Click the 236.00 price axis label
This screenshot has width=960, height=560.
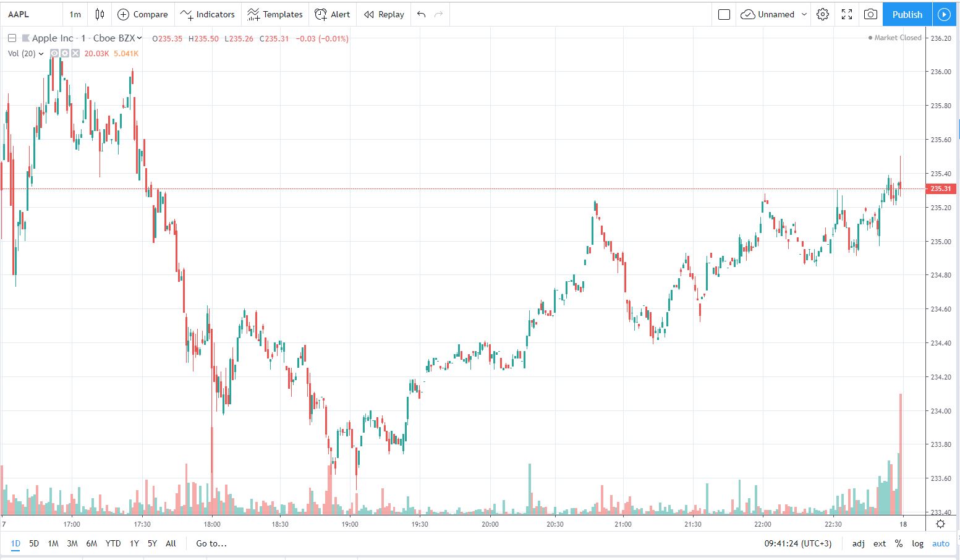pos(941,72)
